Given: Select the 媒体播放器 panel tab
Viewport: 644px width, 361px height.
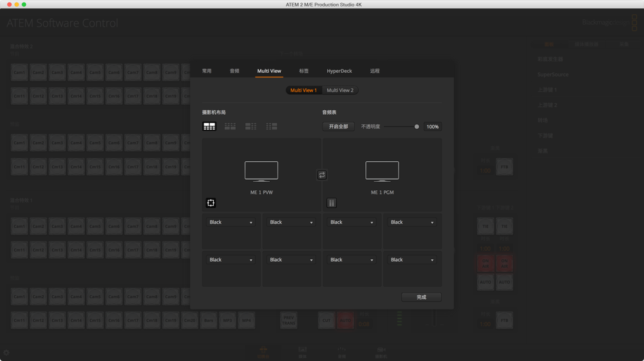Looking at the screenshot, I should (586, 44).
